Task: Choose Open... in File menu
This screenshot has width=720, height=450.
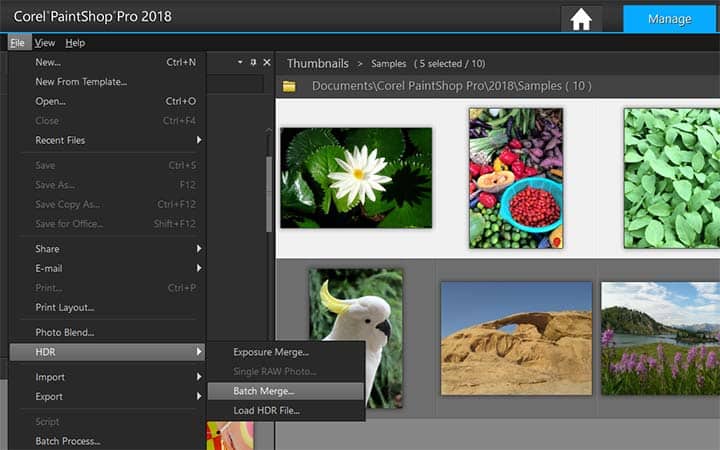Action: coord(107,101)
